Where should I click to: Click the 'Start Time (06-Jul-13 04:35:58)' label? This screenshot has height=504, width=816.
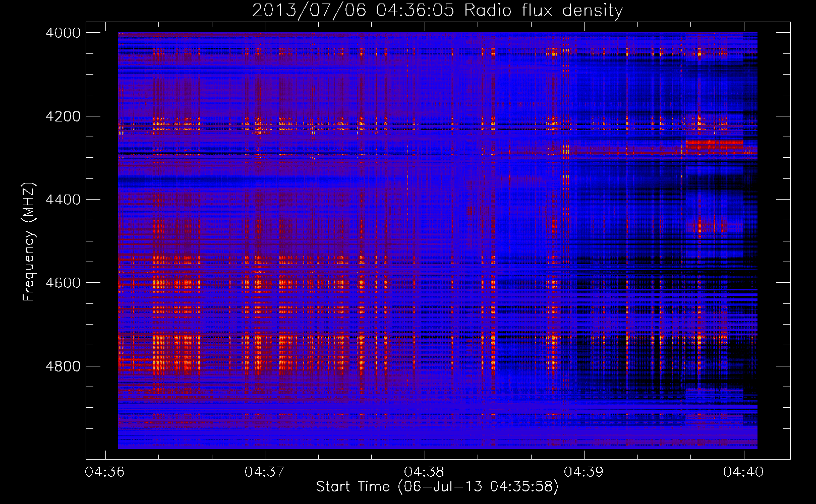pyautogui.click(x=437, y=487)
